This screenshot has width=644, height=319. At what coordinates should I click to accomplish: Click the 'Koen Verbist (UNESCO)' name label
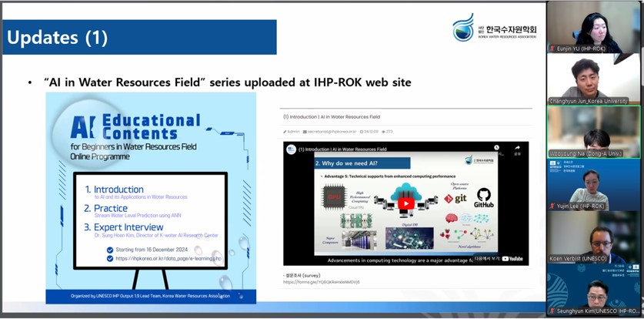[x=578, y=259]
